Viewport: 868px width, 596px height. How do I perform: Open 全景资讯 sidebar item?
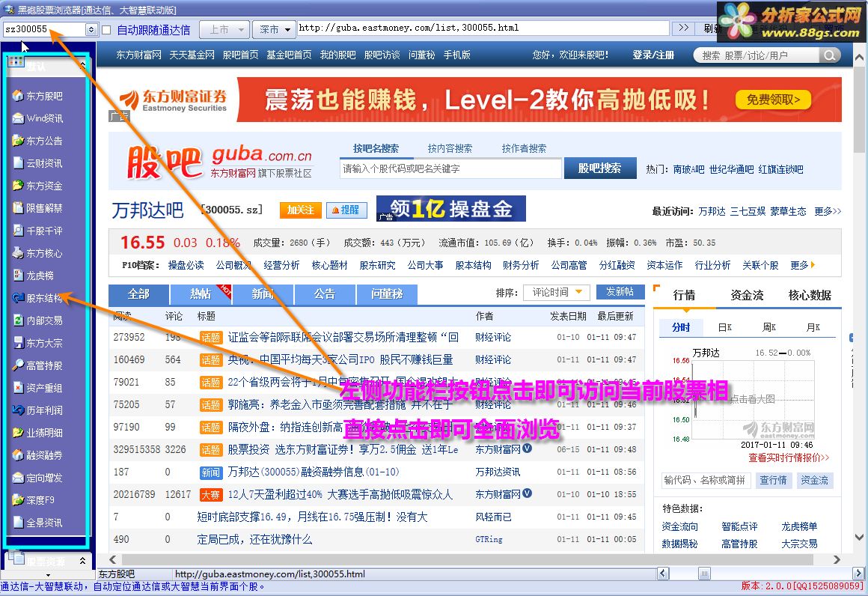37,523
